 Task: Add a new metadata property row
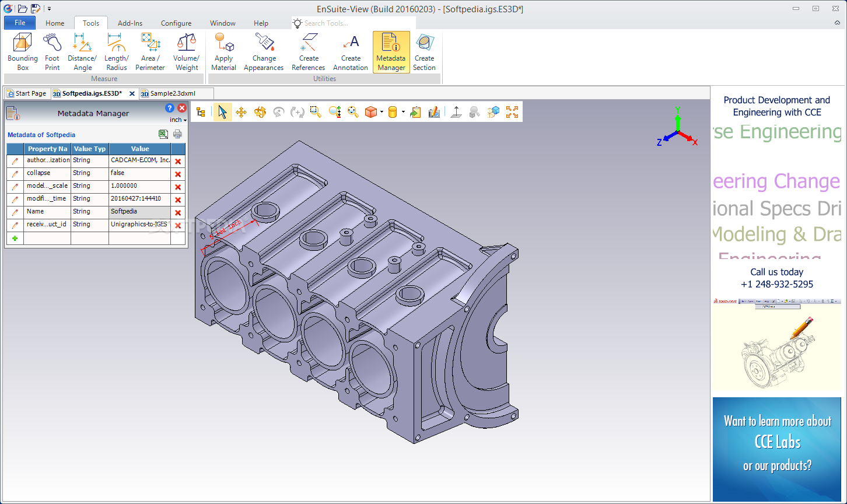click(15, 238)
